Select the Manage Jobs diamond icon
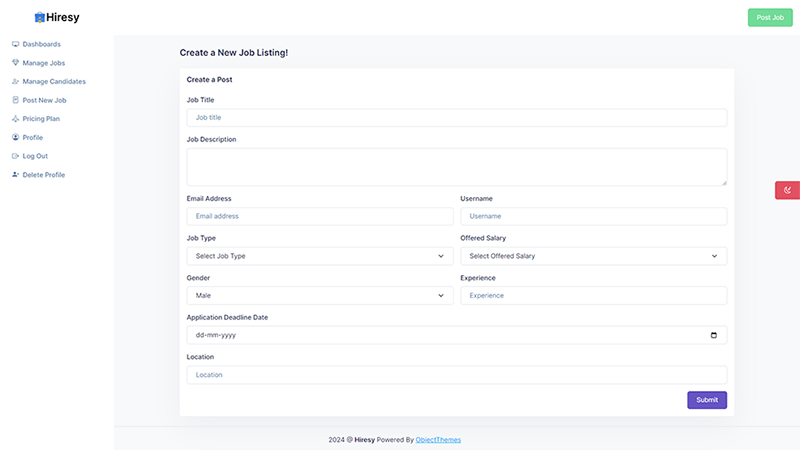 tap(15, 63)
